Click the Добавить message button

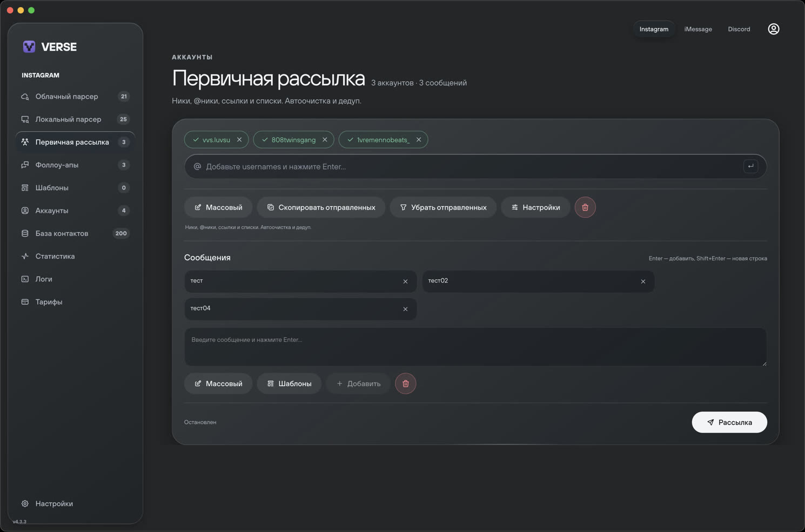[358, 383]
